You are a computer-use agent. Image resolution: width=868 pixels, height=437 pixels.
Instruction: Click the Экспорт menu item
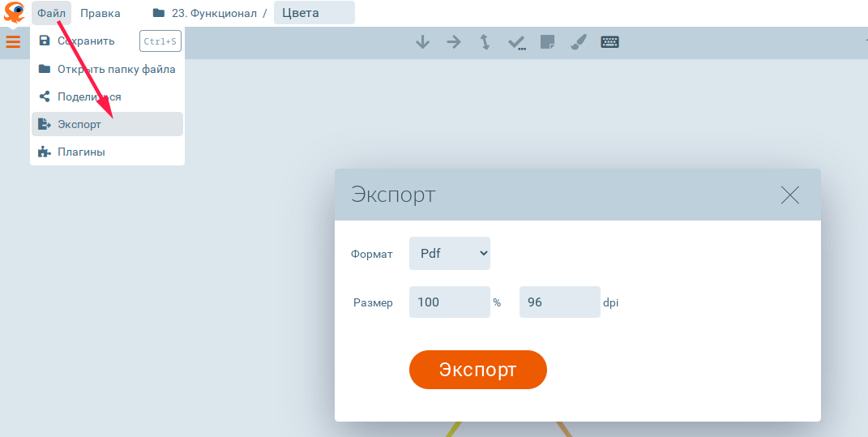point(108,124)
